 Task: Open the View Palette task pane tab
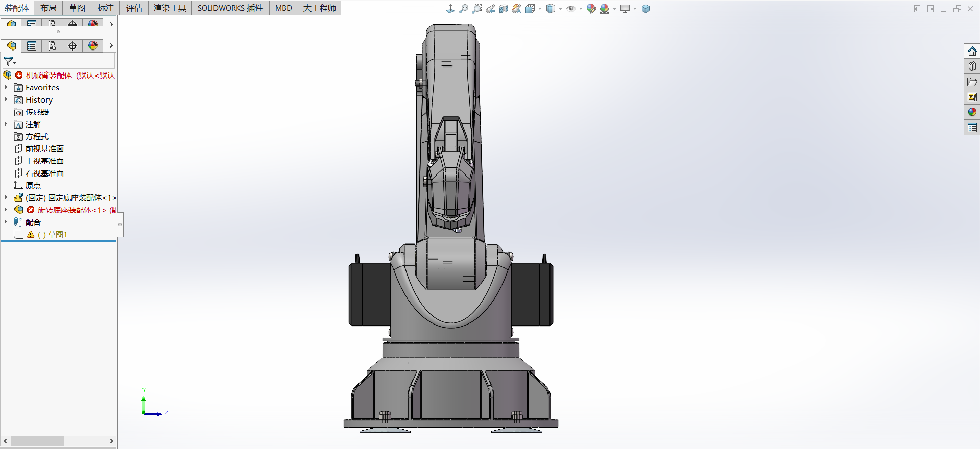972,97
